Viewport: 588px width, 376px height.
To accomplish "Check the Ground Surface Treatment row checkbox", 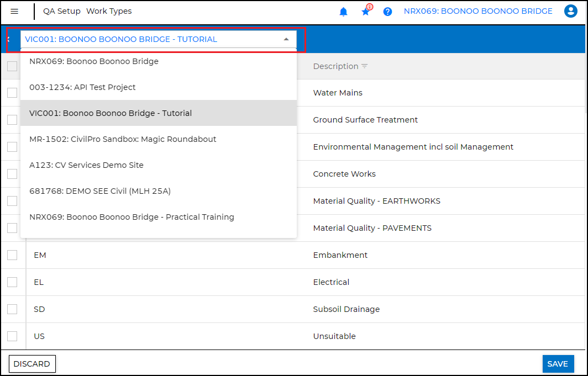I will coord(12,120).
